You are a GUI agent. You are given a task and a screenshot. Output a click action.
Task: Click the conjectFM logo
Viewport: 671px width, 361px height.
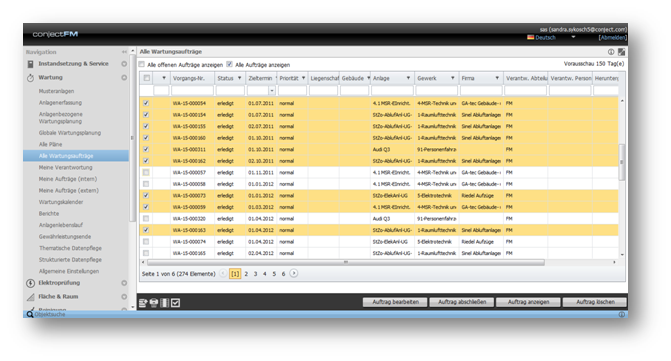coord(55,34)
